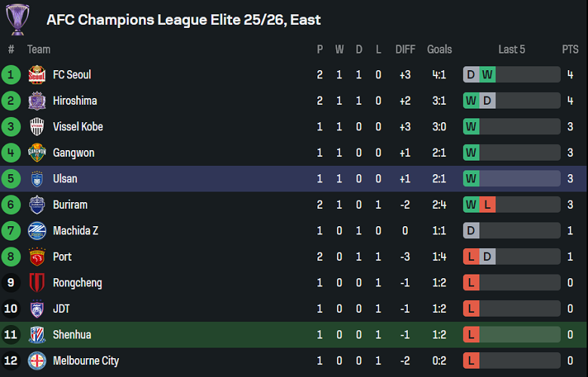Click the Buriram club crest
This screenshot has height=377, width=588.
click(37, 205)
